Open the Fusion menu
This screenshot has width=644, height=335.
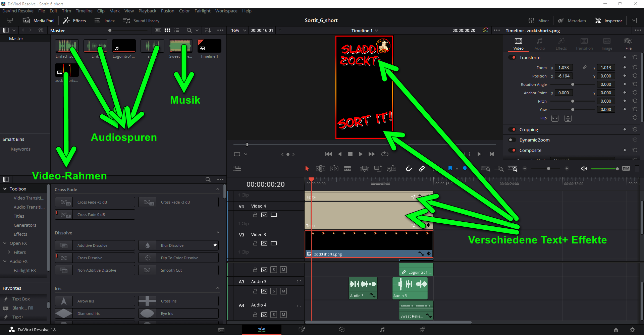coord(167,11)
